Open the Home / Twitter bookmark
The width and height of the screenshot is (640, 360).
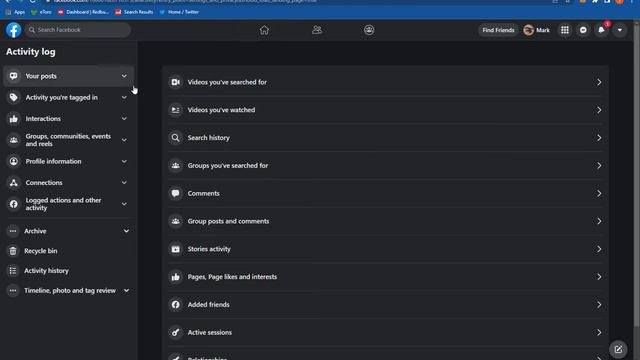(179, 12)
